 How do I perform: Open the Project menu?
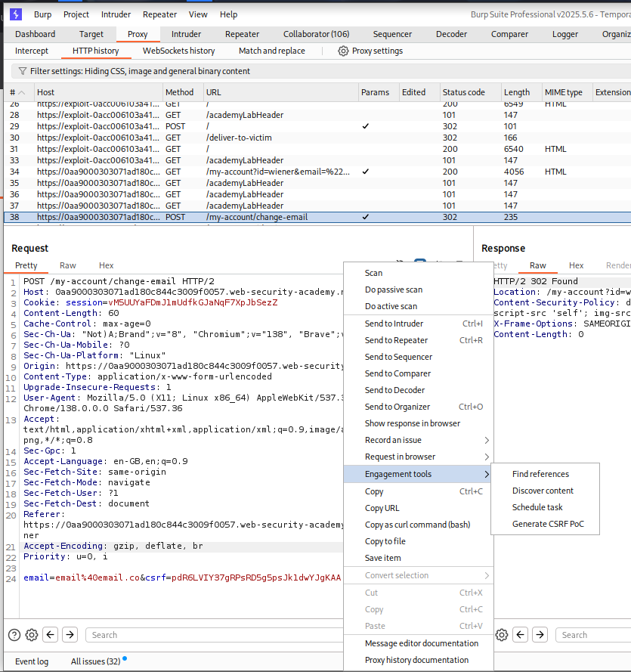tap(76, 14)
